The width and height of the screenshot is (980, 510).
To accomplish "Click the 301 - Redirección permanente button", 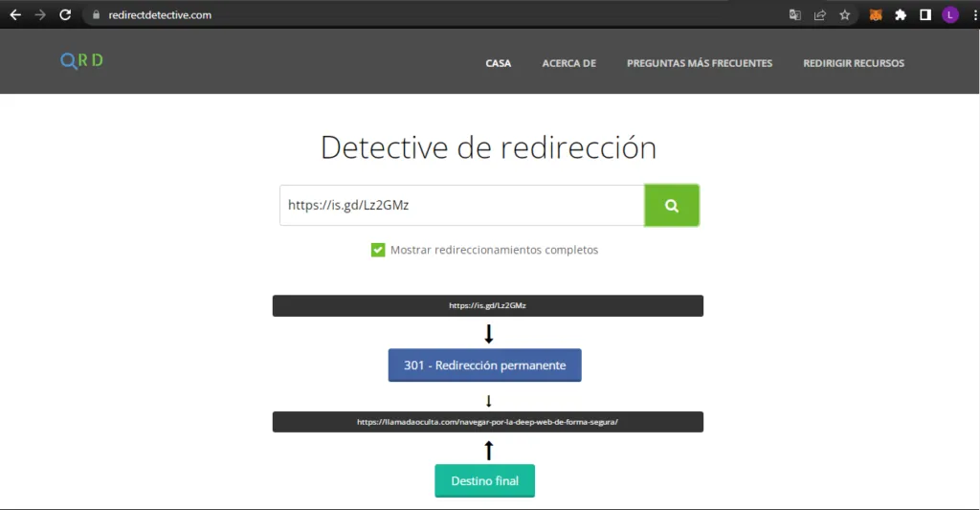I will (485, 365).
